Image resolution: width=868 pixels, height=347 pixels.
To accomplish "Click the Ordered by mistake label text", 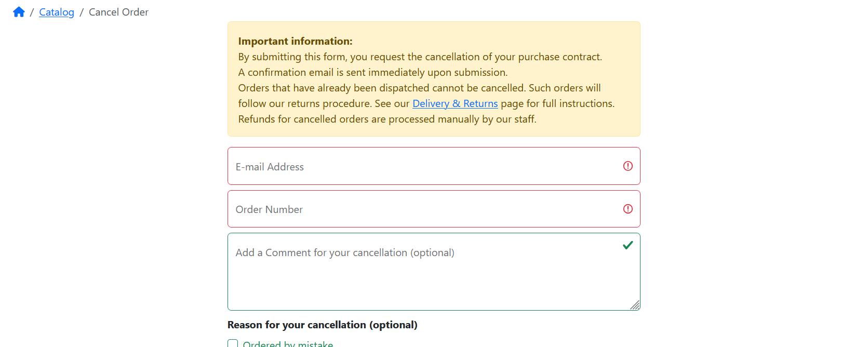I will click(x=288, y=344).
